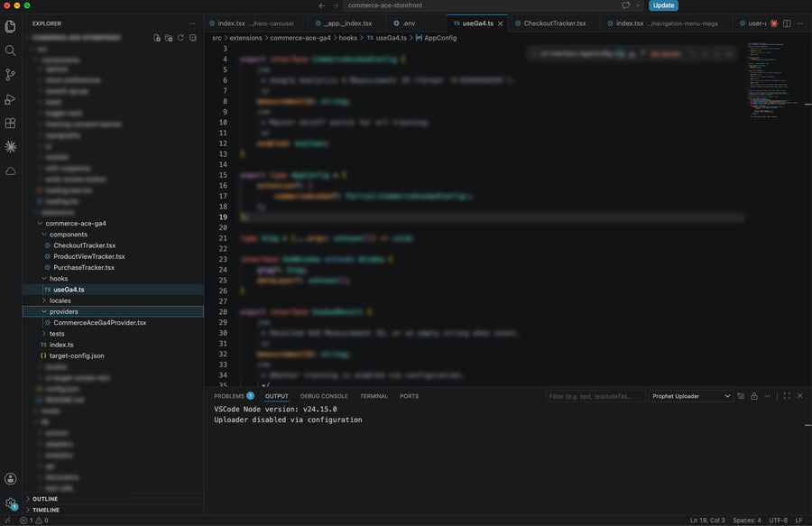Click the minimap code overview

click(x=772, y=80)
